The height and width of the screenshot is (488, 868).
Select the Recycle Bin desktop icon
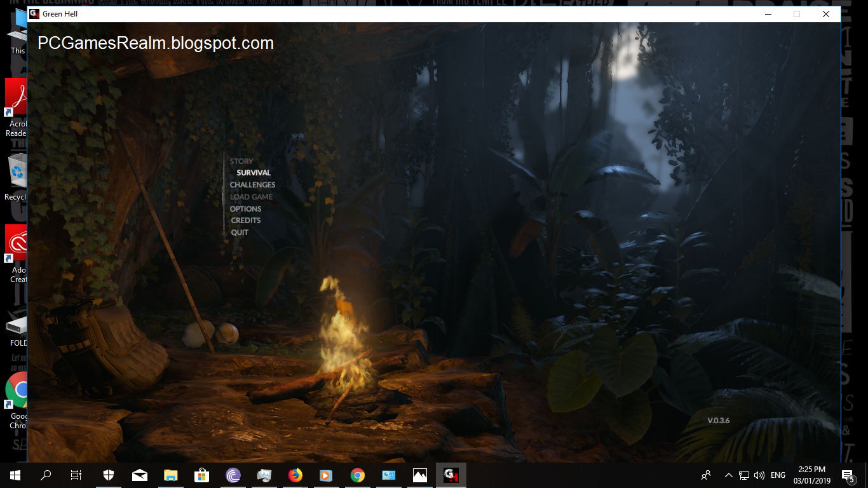(15, 177)
